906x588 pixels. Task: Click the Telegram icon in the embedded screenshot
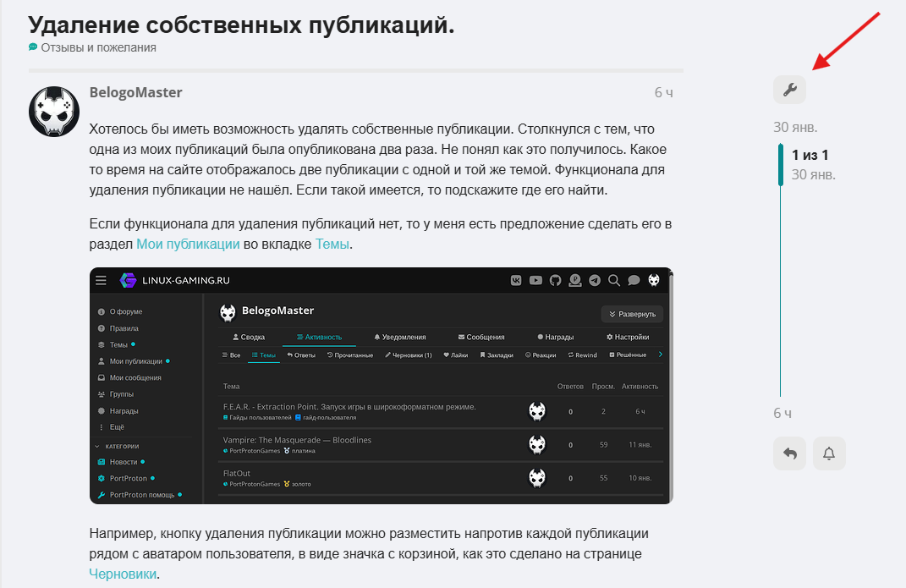coord(595,280)
